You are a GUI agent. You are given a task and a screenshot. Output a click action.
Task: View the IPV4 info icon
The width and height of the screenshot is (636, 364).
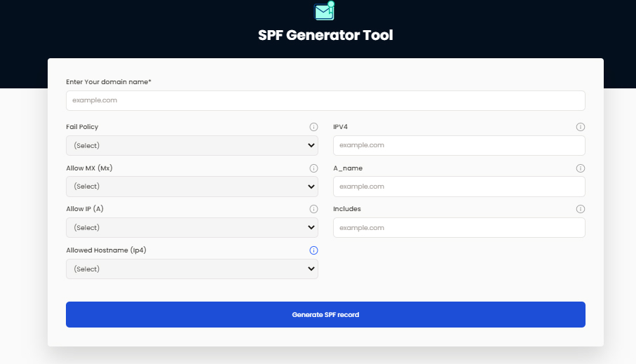point(581,127)
